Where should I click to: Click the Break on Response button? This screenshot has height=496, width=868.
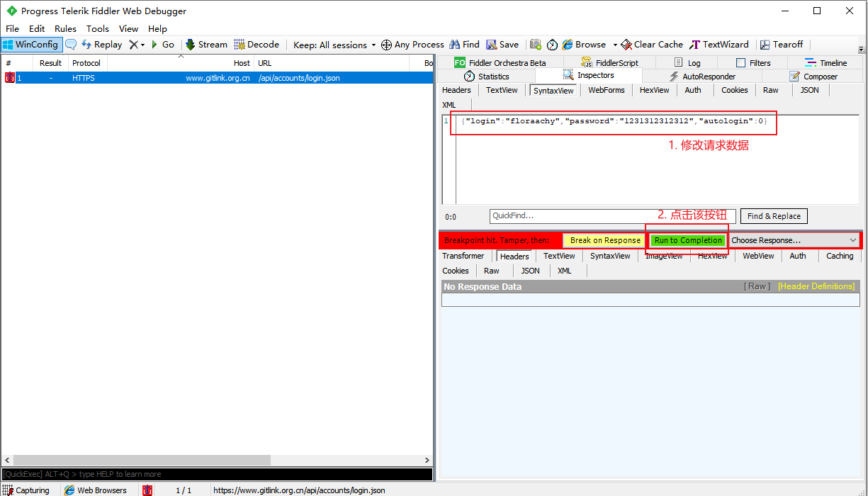click(605, 240)
